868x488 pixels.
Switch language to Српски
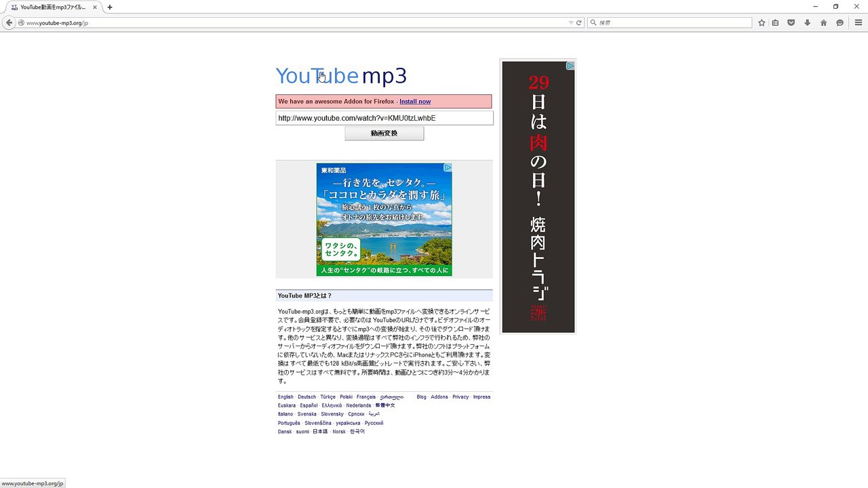pyautogui.click(x=356, y=414)
